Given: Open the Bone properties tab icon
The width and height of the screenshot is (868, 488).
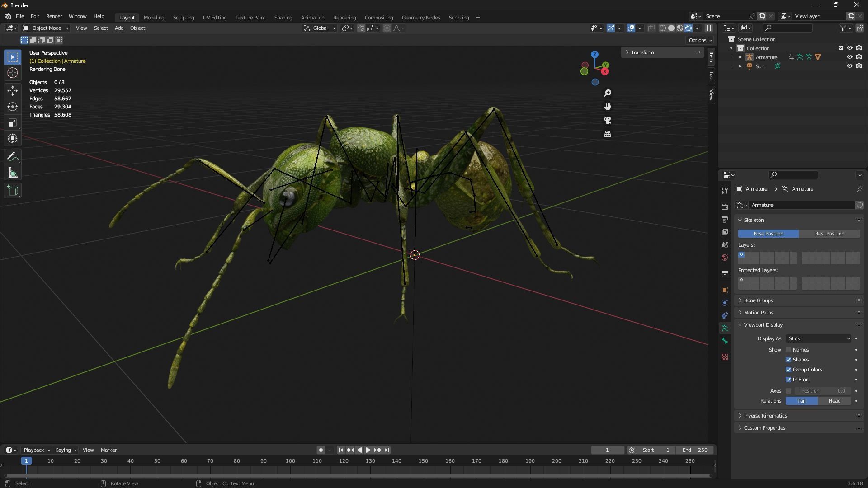Looking at the screenshot, I should (725, 341).
